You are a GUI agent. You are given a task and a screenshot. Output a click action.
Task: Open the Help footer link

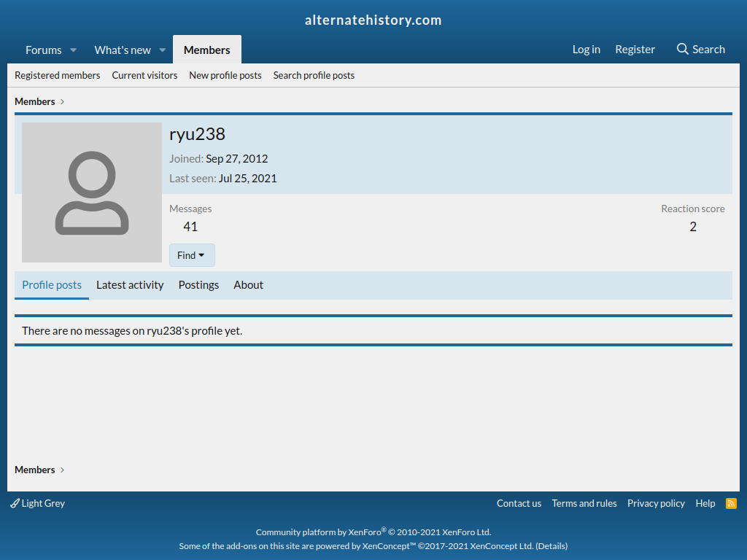[x=705, y=503]
